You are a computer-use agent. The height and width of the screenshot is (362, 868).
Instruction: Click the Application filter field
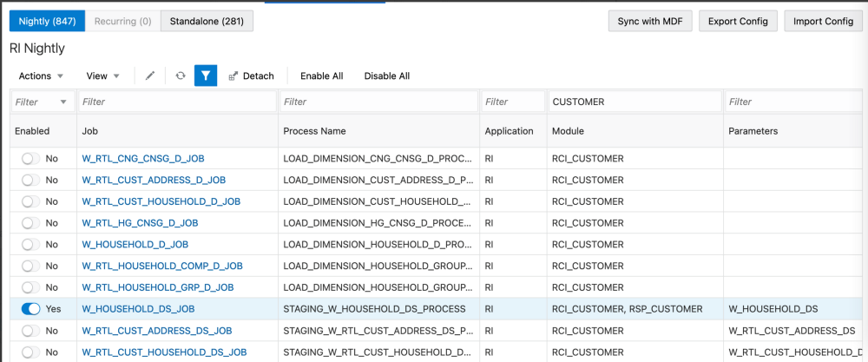point(514,102)
